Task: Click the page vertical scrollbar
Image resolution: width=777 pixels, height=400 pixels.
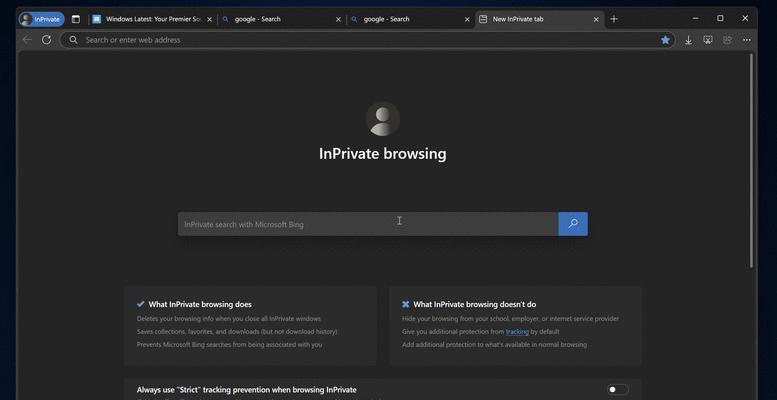Action: pyautogui.click(x=751, y=161)
